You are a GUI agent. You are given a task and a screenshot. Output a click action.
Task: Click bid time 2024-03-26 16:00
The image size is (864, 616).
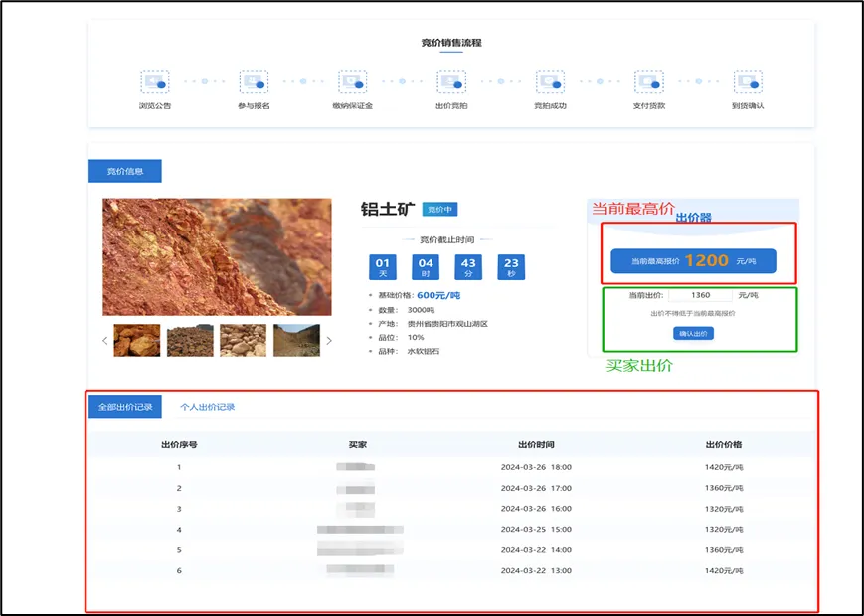pos(536,509)
